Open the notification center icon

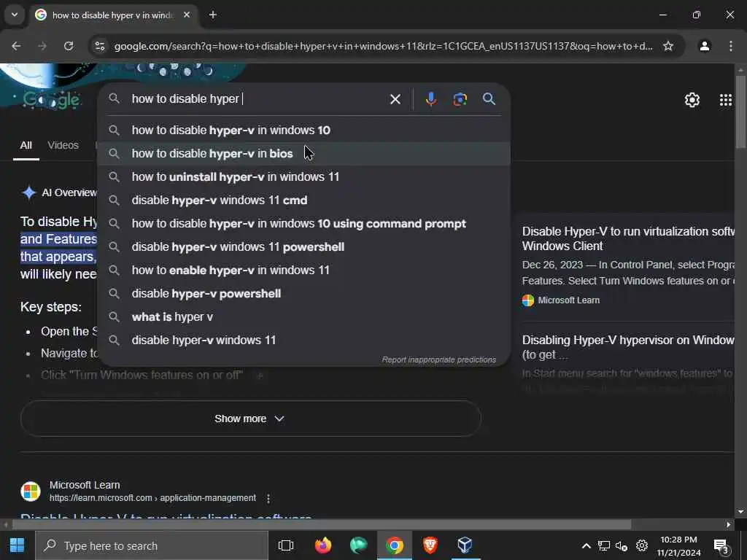721,547
